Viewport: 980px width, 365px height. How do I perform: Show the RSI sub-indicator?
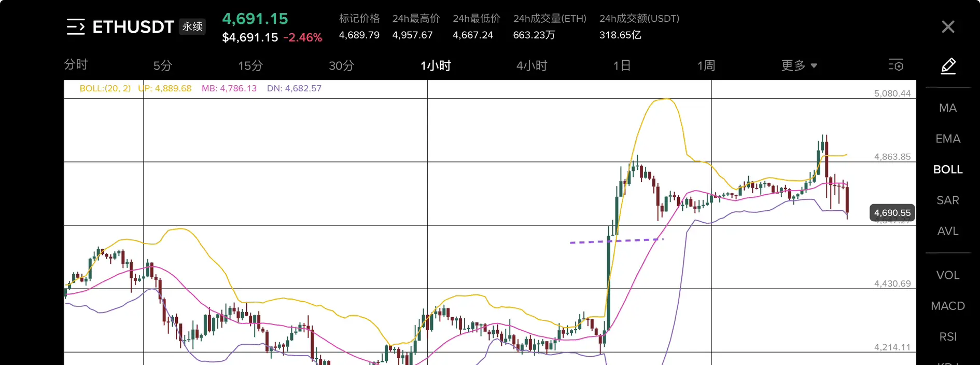pos(948,336)
